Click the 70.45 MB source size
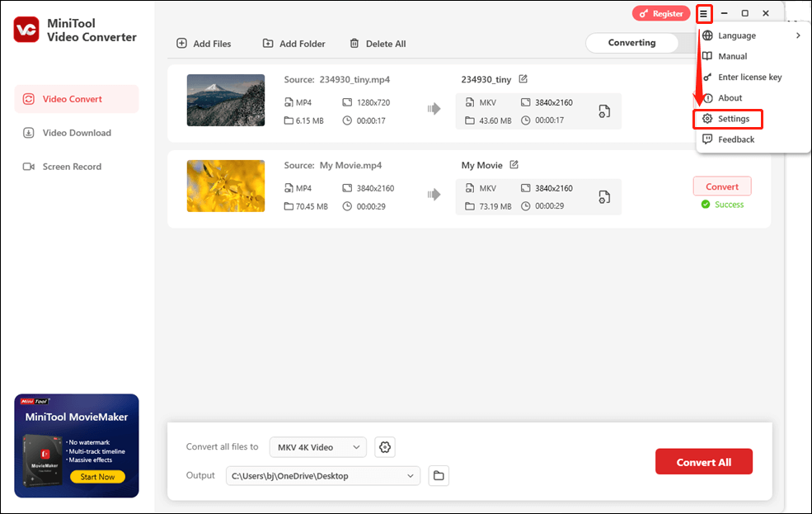This screenshot has height=514, width=812. coord(312,206)
